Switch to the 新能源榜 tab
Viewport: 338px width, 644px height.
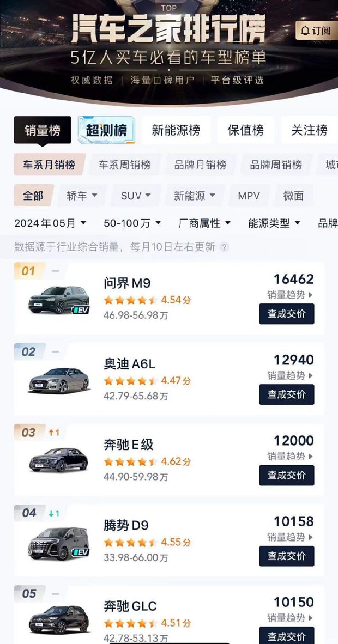click(x=176, y=130)
